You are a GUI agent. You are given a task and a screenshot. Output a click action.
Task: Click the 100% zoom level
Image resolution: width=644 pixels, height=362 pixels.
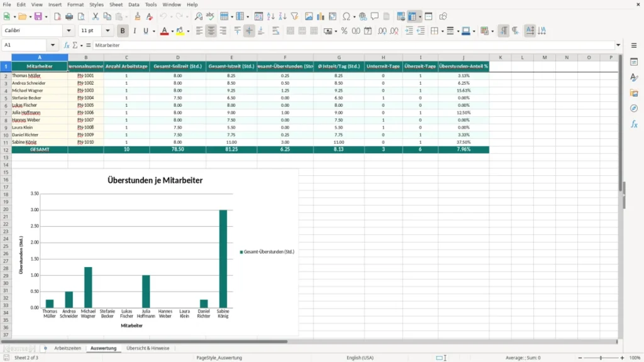[x=635, y=358]
